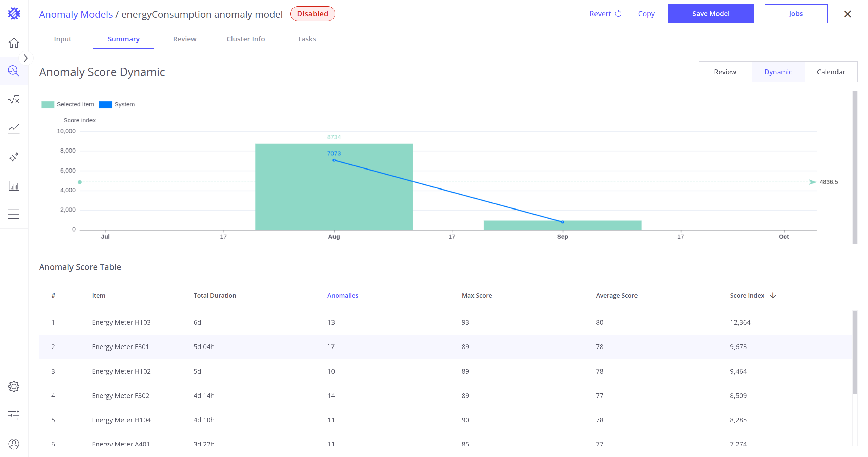Open the trending line chart icon

[x=14, y=128]
